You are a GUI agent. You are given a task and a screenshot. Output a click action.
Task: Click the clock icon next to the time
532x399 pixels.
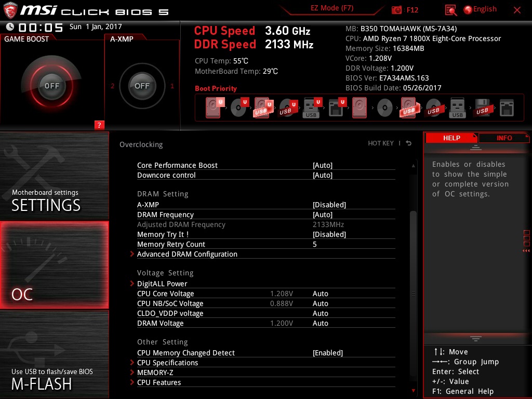coord(10,27)
